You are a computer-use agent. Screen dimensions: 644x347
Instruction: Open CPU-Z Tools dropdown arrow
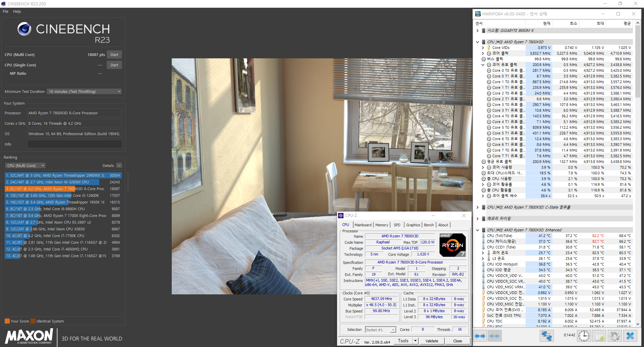click(x=415, y=341)
